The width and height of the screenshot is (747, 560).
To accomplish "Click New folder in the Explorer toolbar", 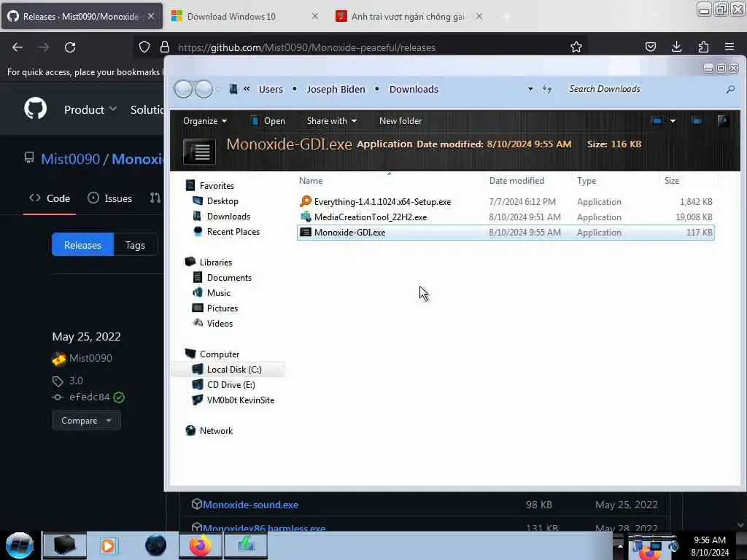I will pyautogui.click(x=400, y=121).
